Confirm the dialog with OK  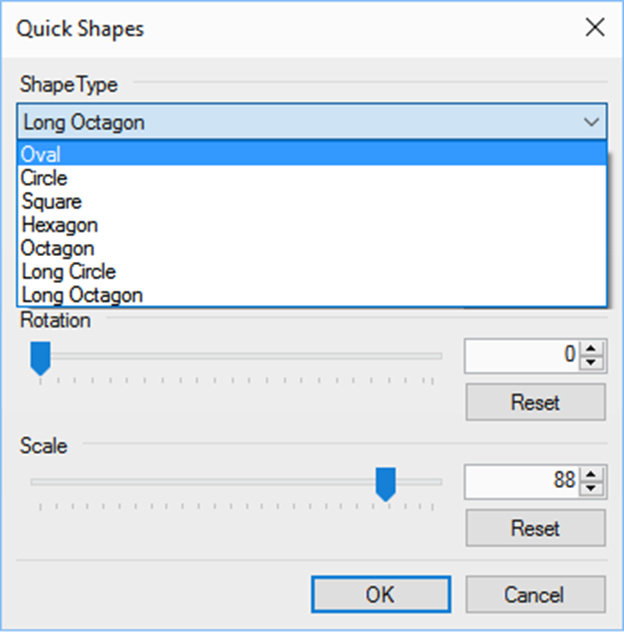click(x=379, y=595)
